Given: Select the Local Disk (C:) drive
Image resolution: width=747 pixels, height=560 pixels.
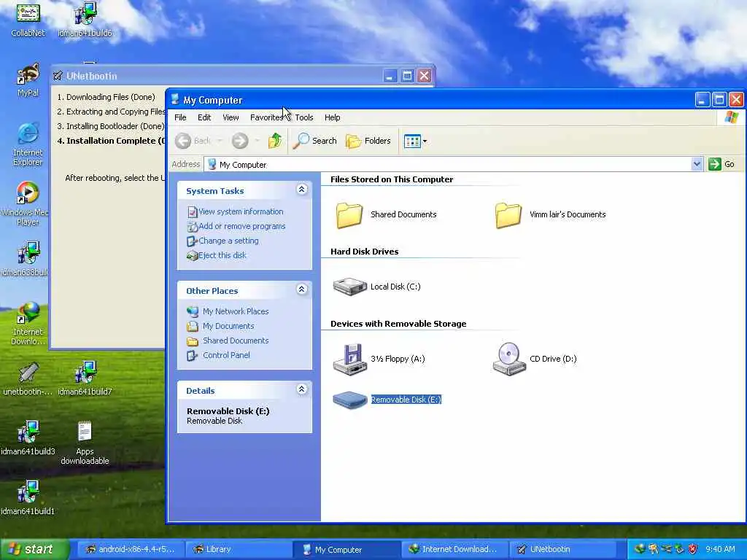Looking at the screenshot, I should coord(377,287).
